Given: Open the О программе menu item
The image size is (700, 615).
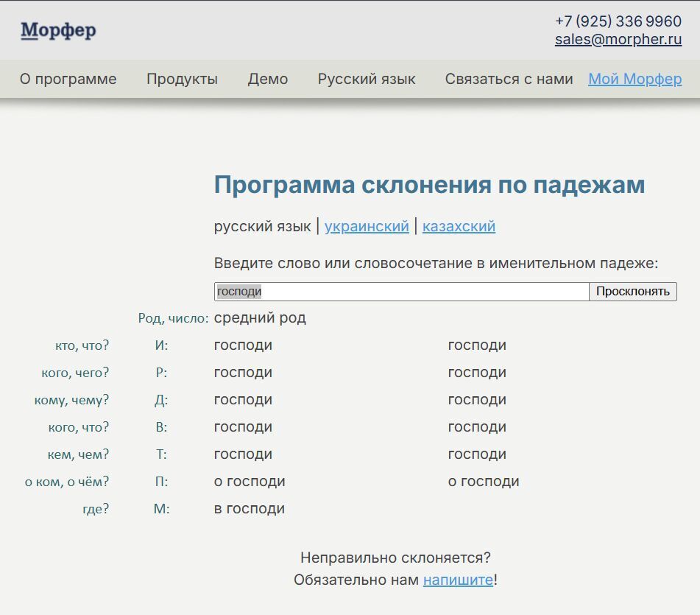Looking at the screenshot, I should point(68,79).
